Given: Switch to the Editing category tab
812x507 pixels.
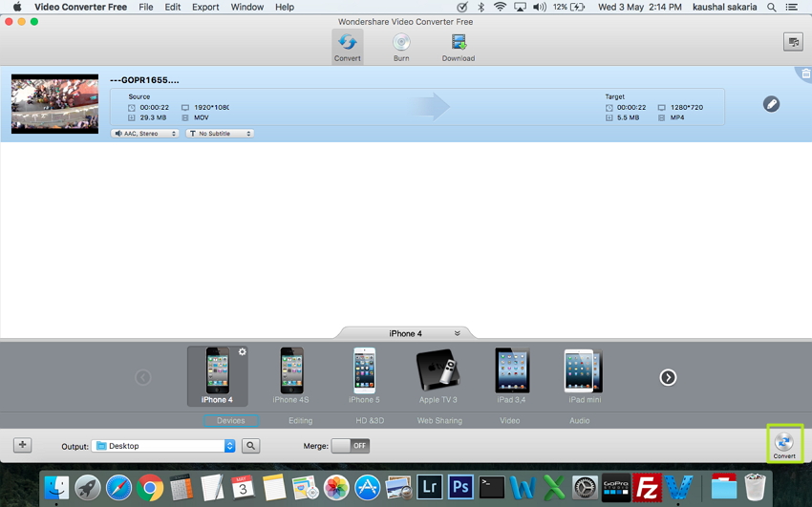Looking at the screenshot, I should click(x=300, y=421).
